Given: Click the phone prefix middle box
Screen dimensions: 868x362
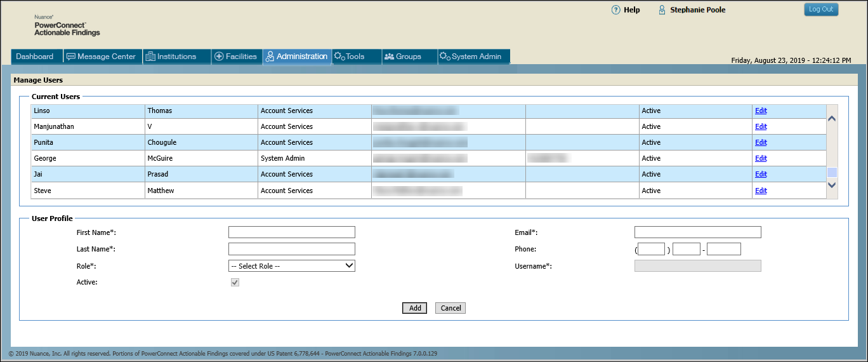Looking at the screenshot, I should click(687, 249).
